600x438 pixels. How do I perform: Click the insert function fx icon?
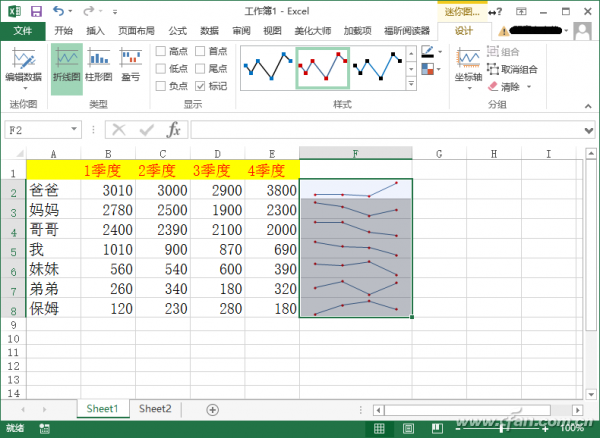173,129
